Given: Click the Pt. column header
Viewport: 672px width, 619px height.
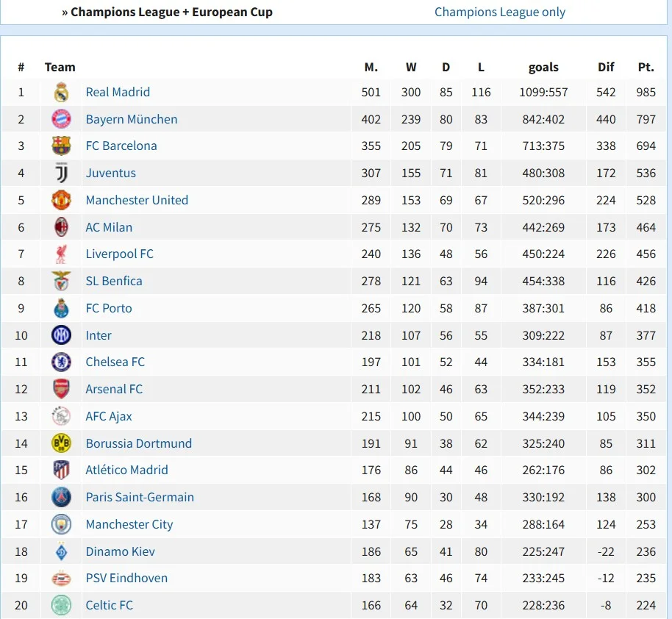Looking at the screenshot, I should [646, 67].
